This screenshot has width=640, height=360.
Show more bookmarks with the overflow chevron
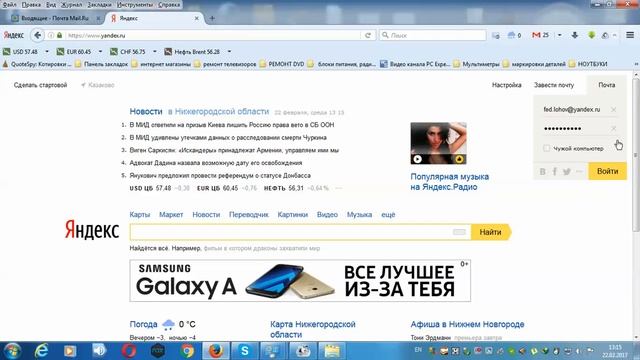click(x=636, y=64)
